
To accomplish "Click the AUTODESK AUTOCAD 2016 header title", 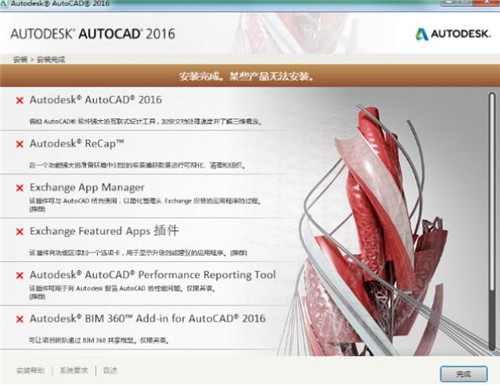I will pos(93,34).
